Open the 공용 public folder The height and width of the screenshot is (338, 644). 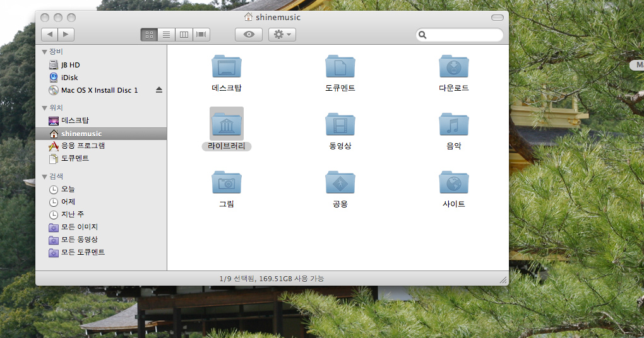(340, 183)
